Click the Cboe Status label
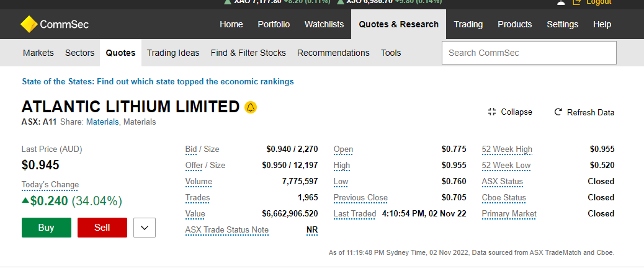Image resolution: width=644 pixels, height=271 pixels. pyautogui.click(x=504, y=197)
